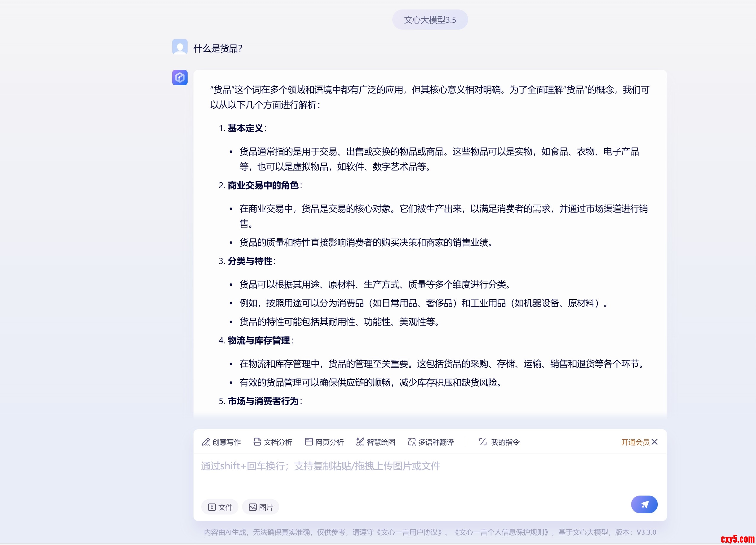Open 《文心一言用户协议》 link
Viewport: 756px width, 545px height.
[410, 532]
